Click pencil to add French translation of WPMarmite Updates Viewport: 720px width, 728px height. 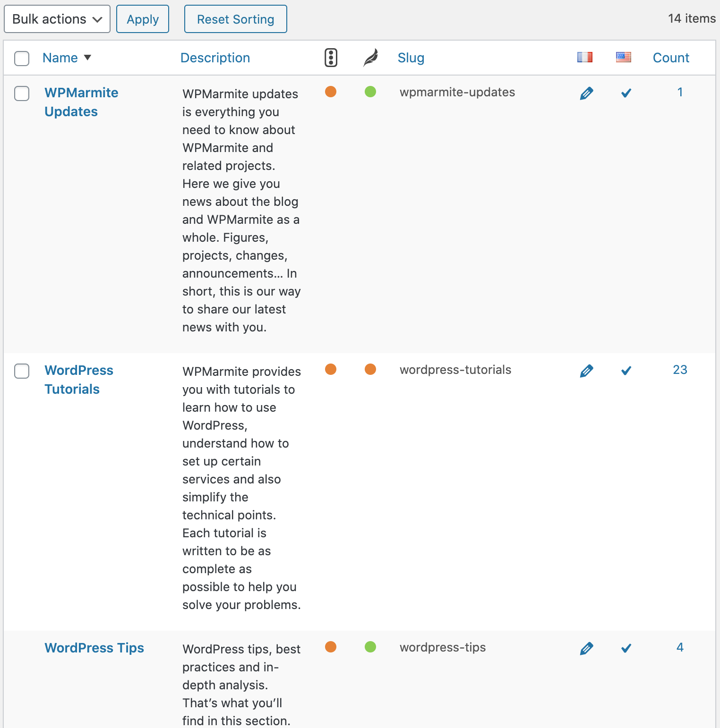pos(586,93)
